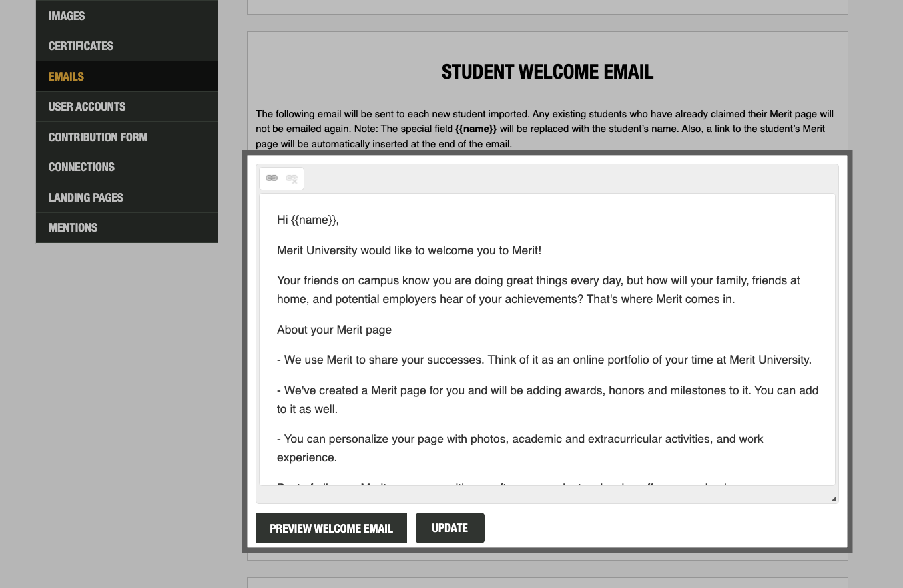Preview the welcome email

331,527
